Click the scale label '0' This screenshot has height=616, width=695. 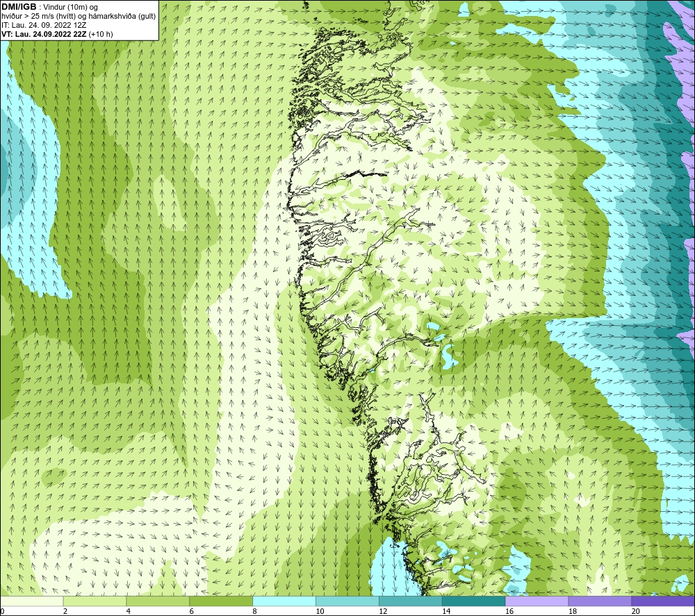click(2, 612)
